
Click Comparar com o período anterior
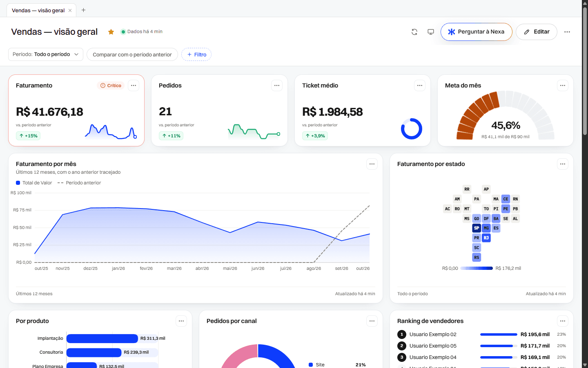pos(132,54)
